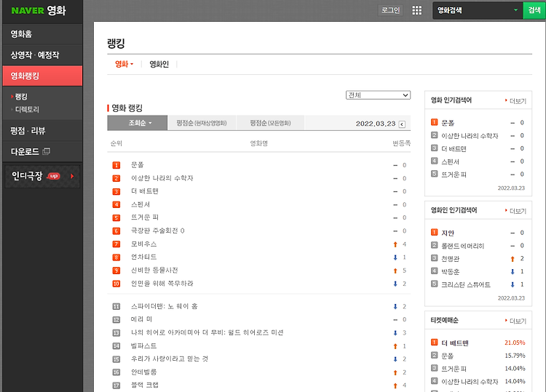The height and width of the screenshot is (392, 546).
Task: Open movie 스파이더맨: 노 웨이 홈
Action: [165, 306]
